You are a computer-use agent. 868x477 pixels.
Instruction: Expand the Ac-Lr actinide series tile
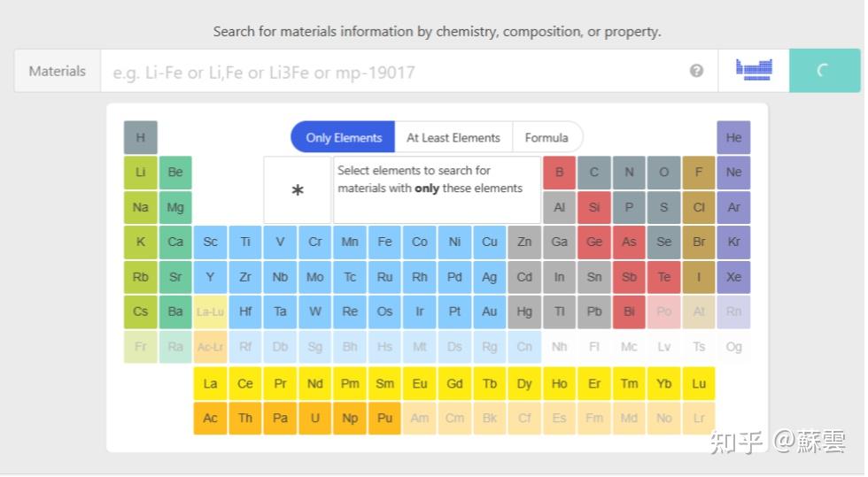(x=210, y=347)
